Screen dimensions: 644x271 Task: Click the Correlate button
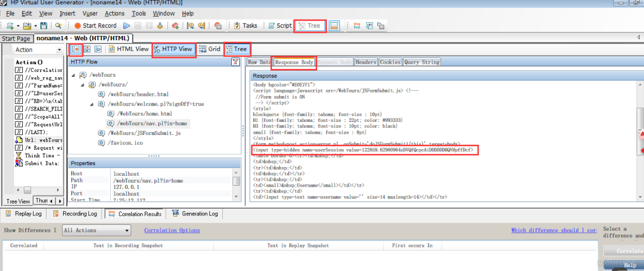[x=624, y=251]
